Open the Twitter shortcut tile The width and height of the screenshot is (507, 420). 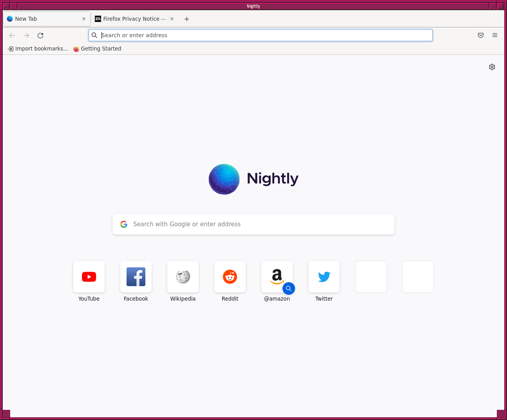324,277
